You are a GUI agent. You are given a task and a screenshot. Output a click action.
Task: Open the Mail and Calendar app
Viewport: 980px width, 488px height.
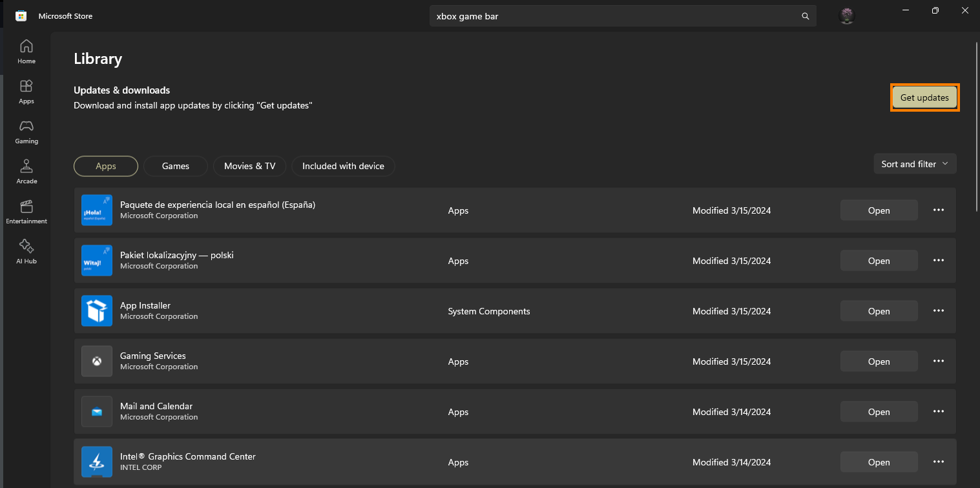pos(879,412)
